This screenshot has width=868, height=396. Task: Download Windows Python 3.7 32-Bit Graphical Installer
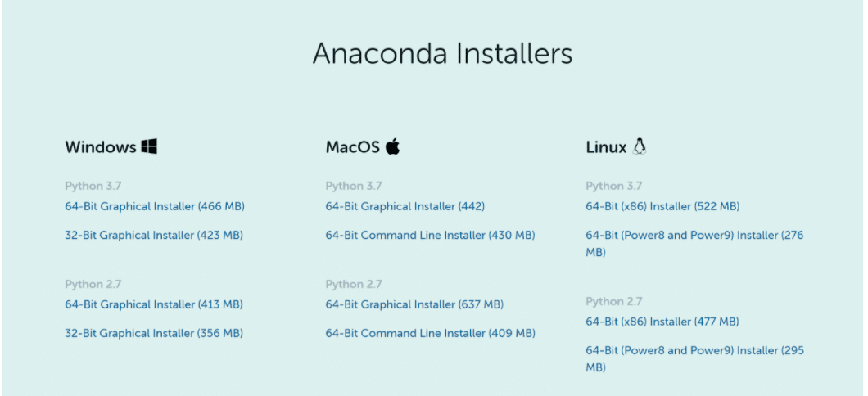tap(154, 235)
